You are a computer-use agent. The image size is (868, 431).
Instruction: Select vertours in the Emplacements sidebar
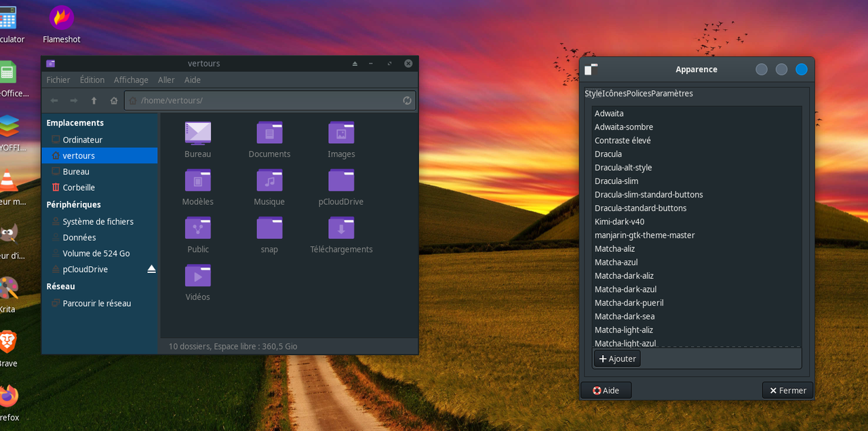pyautogui.click(x=100, y=155)
